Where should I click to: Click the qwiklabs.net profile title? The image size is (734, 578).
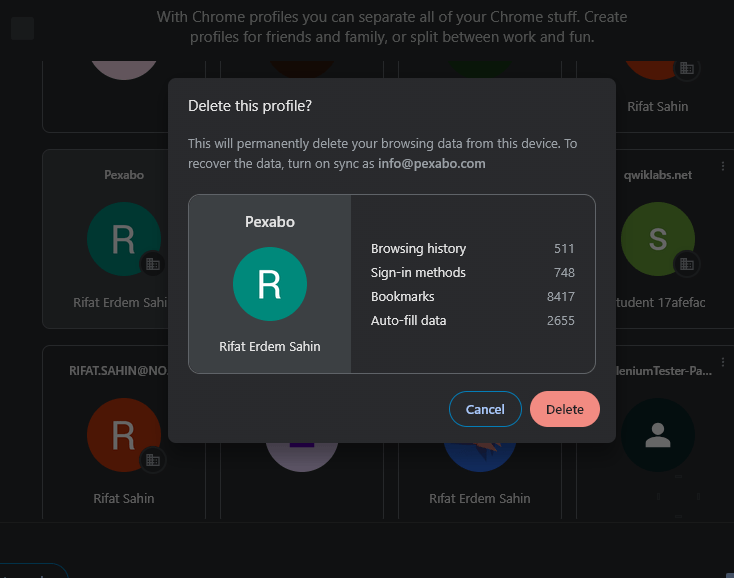point(658,175)
